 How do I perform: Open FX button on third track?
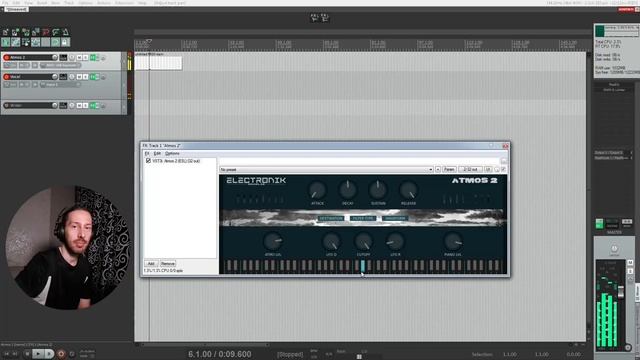tap(93, 105)
